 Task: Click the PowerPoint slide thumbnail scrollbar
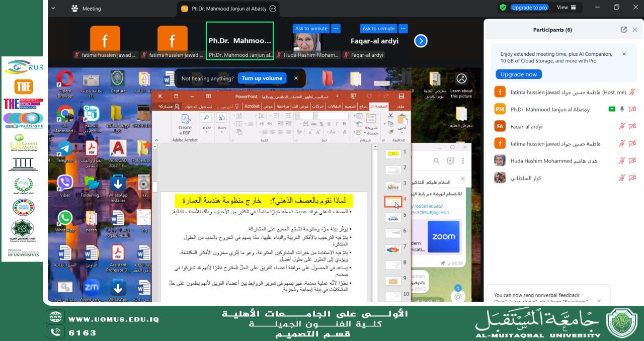375,221
